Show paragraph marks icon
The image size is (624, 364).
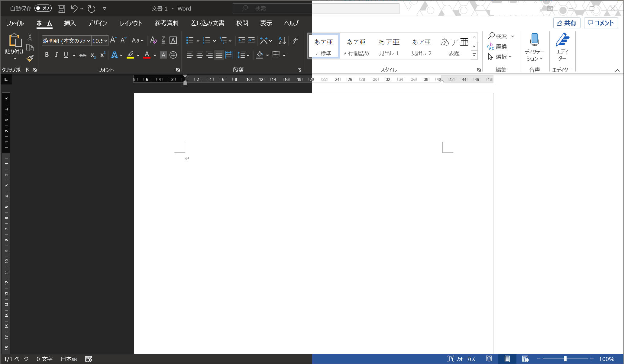coord(295,40)
